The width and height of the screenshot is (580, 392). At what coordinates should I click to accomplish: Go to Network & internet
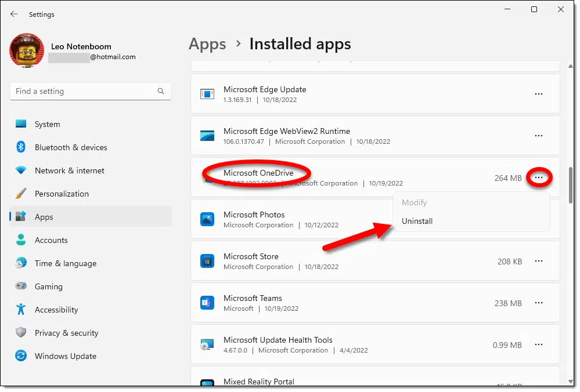coord(91,171)
